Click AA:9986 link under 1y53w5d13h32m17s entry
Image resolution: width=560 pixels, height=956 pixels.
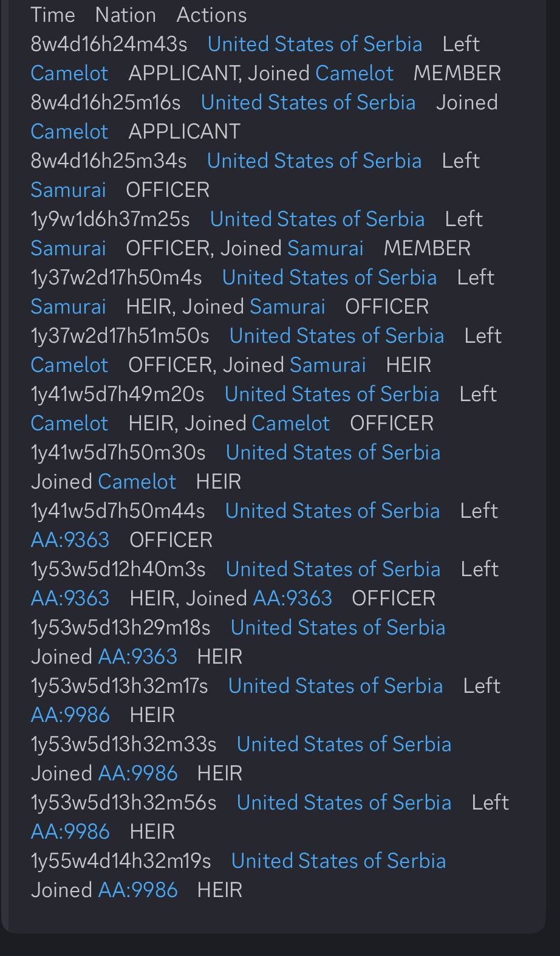pyautogui.click(x=70, y=715)
